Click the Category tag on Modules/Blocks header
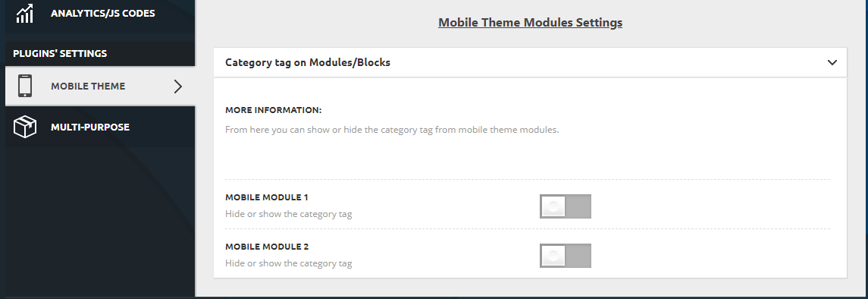868x299 pixels. [530, 62]
